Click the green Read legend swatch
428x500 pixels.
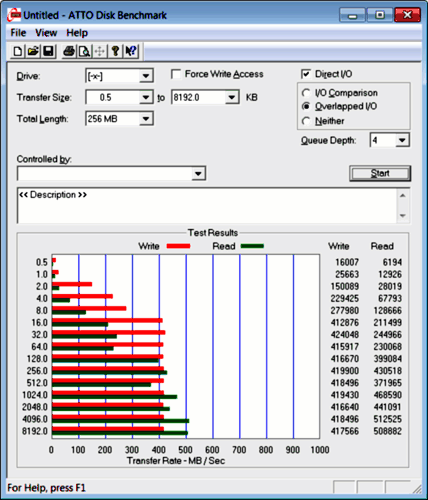pos(252,246)
